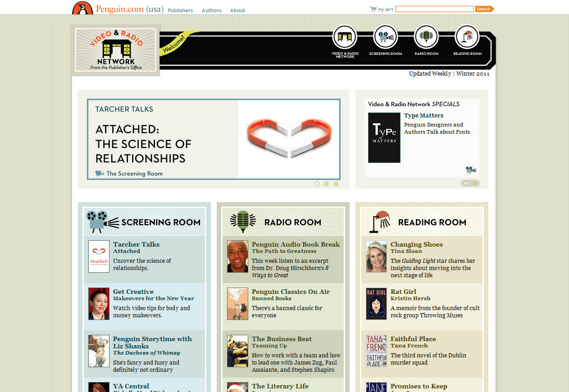The image size is (569, 392).
Task: Show the second banner slide dot
Action: pos(326,184)
